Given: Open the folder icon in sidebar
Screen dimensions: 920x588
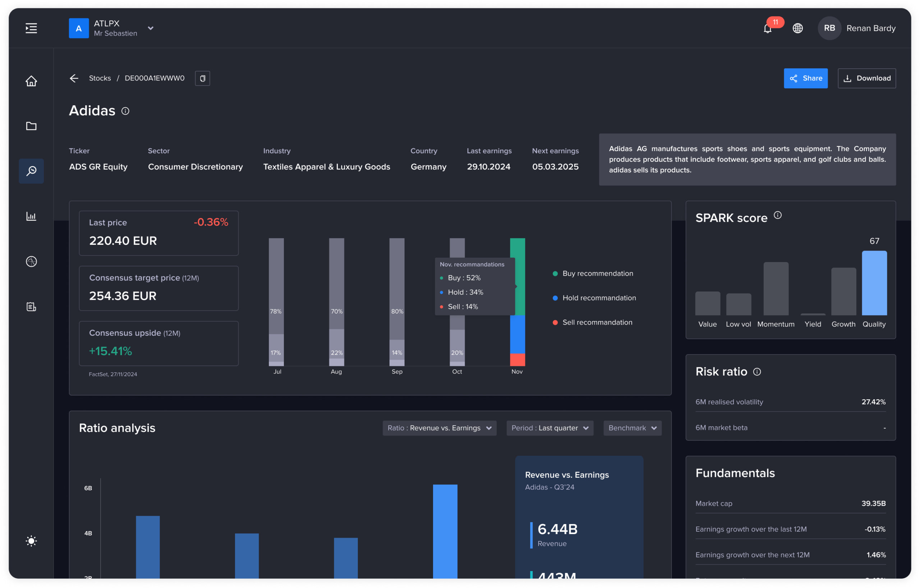Looking at the screenshot, I should click(x=31, y=126).
